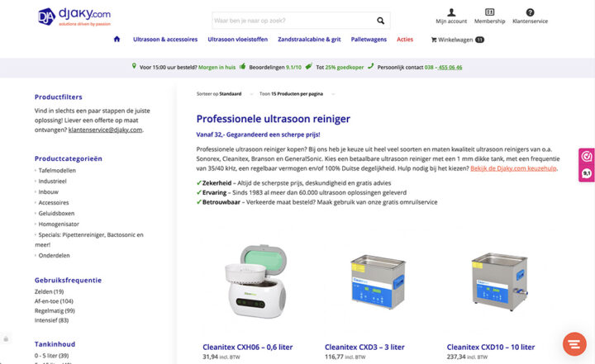
Task: Open the djaky.com logo homepage
Action: 74,17
